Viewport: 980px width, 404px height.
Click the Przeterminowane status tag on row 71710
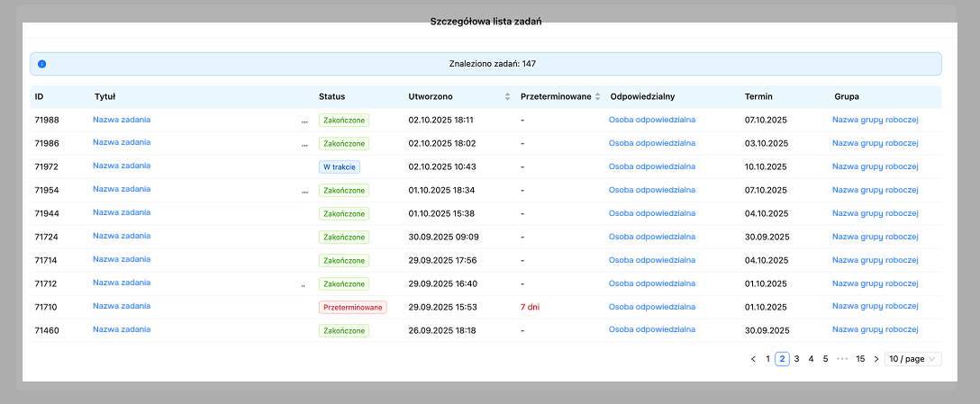(352, 307)
